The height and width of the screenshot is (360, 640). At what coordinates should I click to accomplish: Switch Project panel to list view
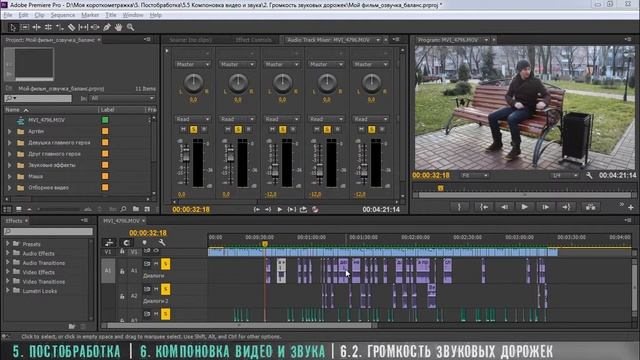7,209
